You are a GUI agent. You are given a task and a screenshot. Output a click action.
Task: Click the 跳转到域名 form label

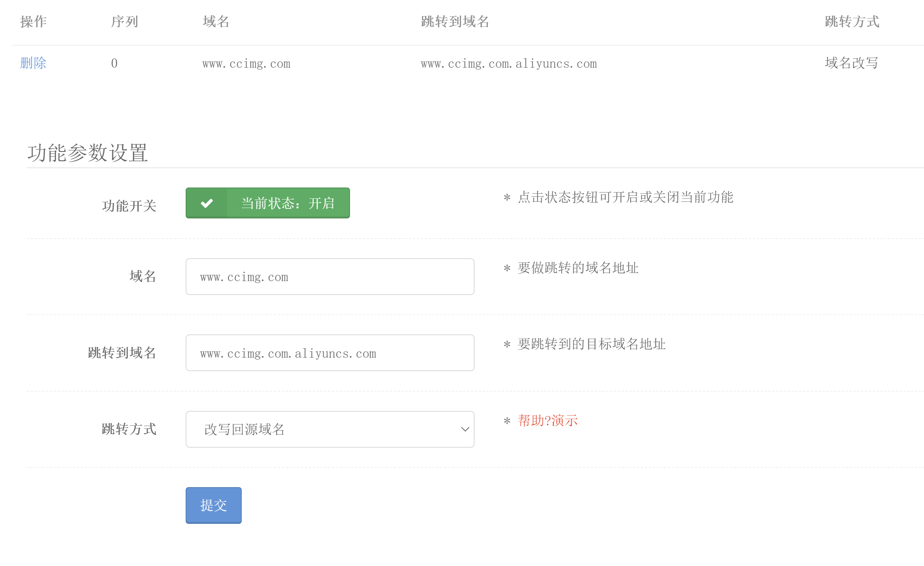122,353
